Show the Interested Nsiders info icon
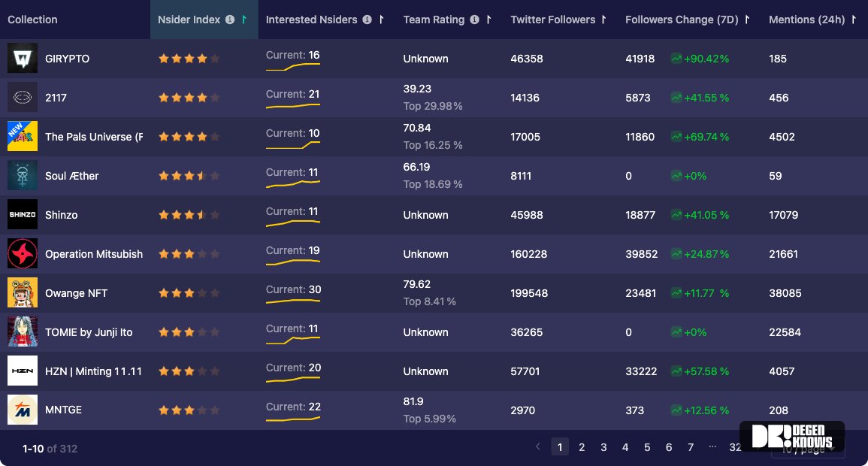 367,20
